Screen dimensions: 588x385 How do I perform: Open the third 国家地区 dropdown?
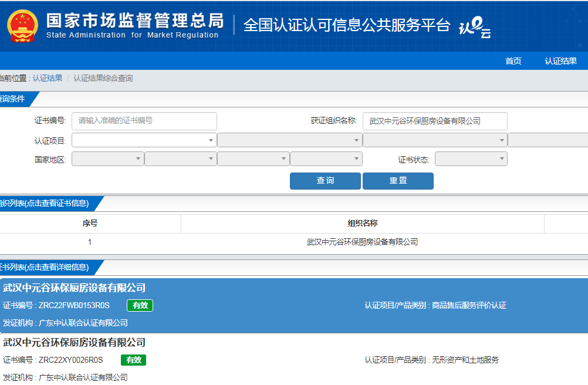[254, 159]
